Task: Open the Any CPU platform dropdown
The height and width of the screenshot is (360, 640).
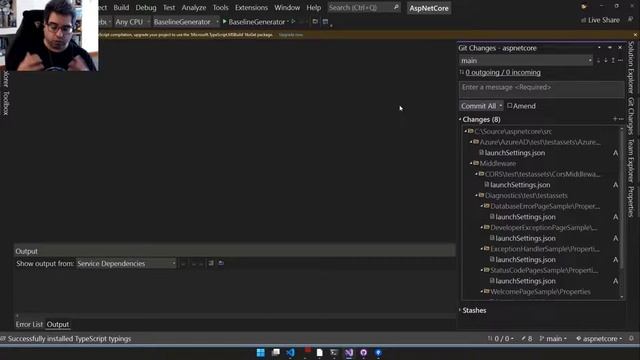Action: [132, 22]
